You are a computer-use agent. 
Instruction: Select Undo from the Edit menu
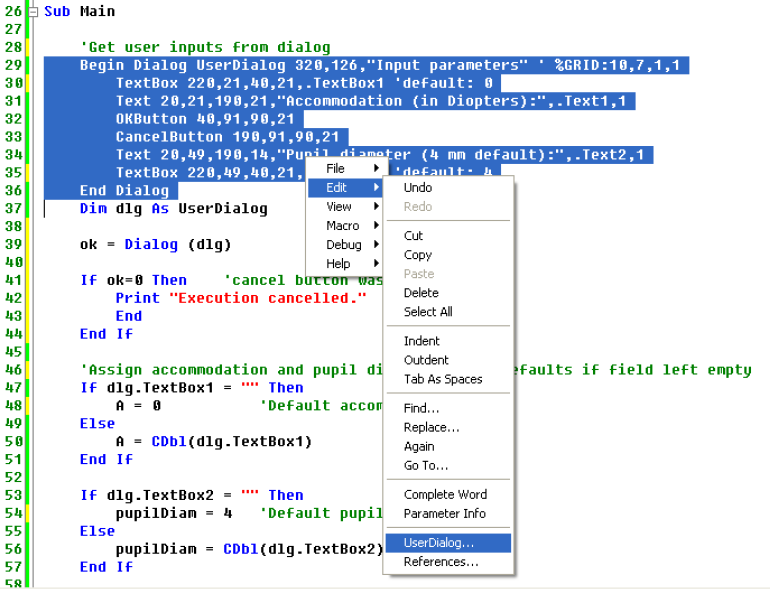(x=418, y=187)
